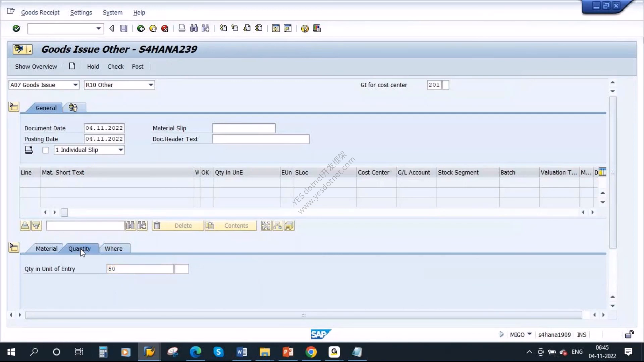Click the search binoculars below item table

coord(130,226)
